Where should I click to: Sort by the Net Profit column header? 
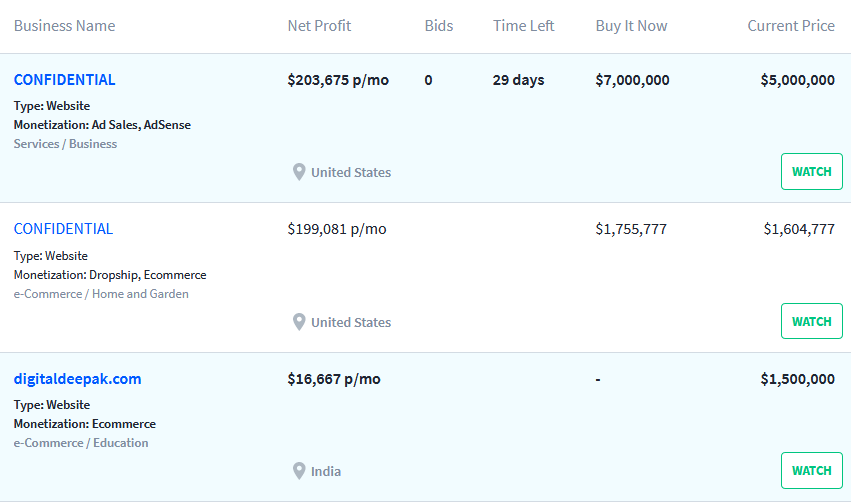point(319,26)
